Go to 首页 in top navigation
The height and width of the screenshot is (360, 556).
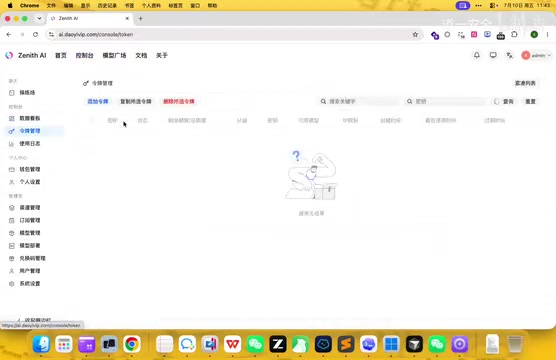click(x=61, y=55)
